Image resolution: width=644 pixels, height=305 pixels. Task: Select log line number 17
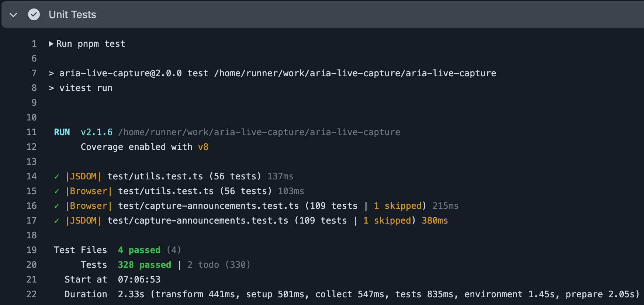32,221
